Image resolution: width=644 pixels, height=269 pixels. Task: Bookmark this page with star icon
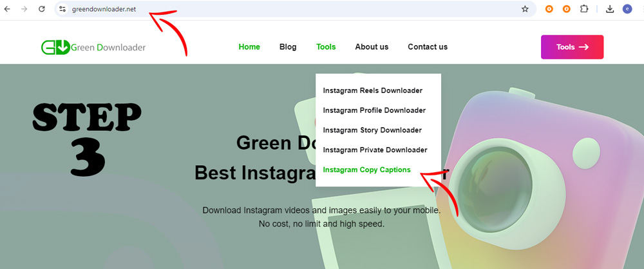click(525, 9)
